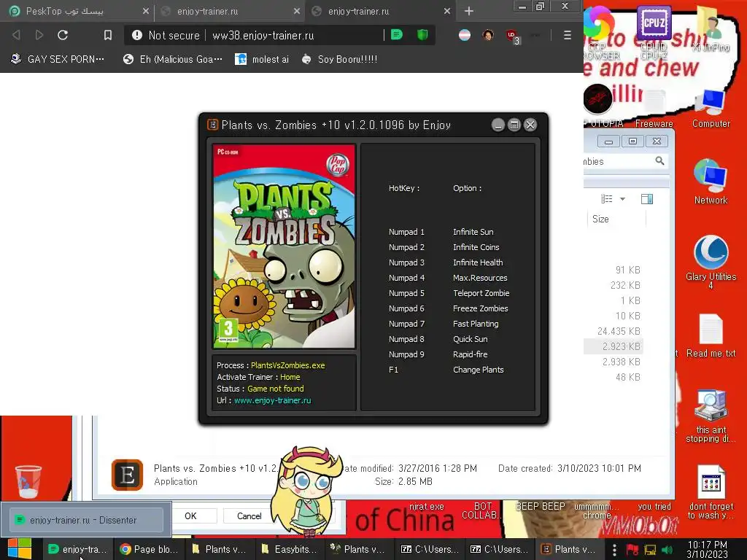Viewport: 747px width, 560px height.
Task: Select Fast Planting option text
Action: point(476,324)
